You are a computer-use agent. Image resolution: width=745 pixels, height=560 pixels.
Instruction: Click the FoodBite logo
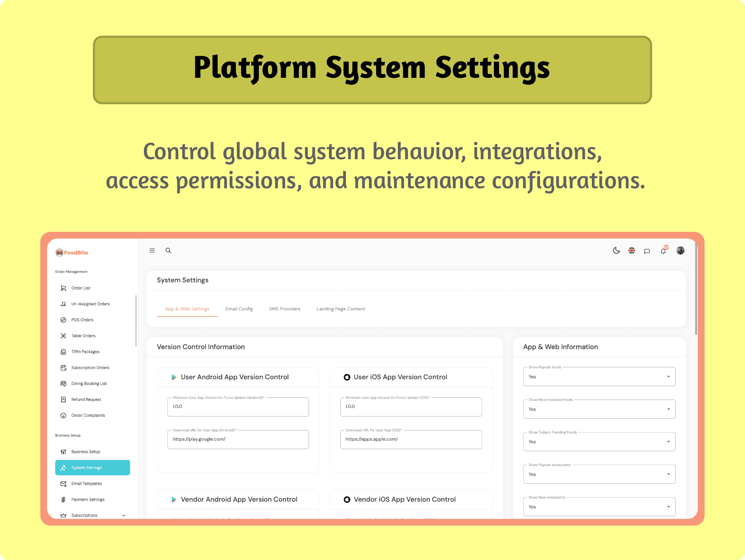(x=72, y=253)
